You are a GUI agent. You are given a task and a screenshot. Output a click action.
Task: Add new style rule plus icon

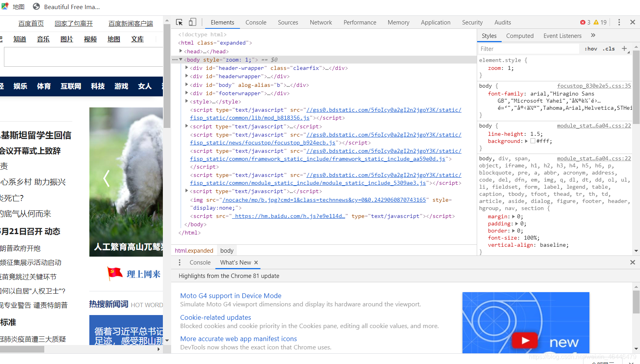tap(624, 49)
